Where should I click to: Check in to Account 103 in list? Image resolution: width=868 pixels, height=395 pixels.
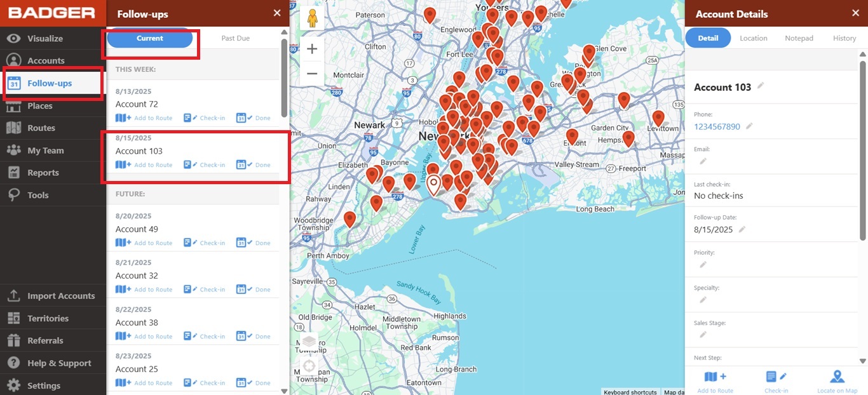205,165
